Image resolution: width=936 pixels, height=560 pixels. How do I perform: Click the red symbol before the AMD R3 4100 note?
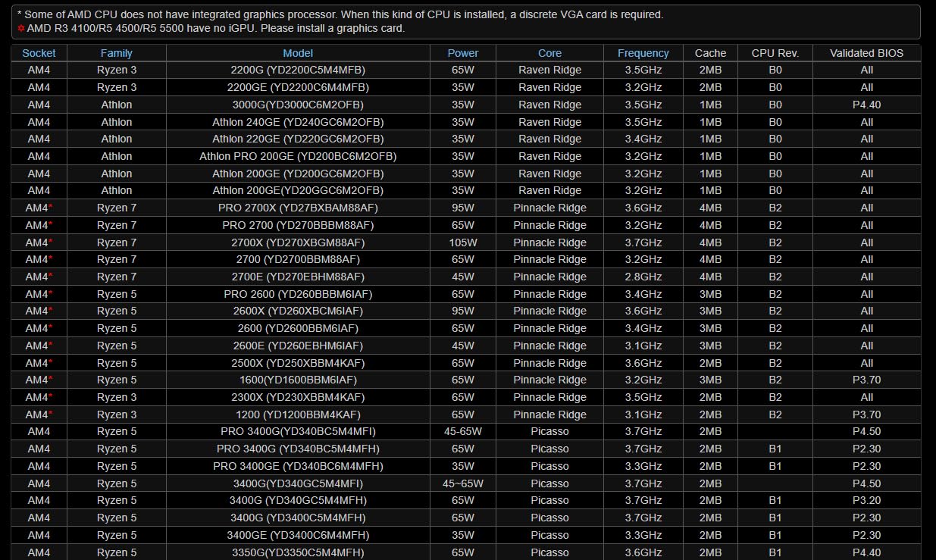click(21, 28)
